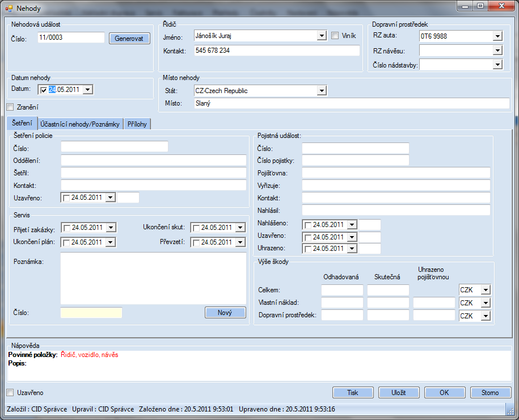The image size is (519, 420).
Task: Uncheck the Datum nehody date checkbox
Action: click(x=43, y=90)
